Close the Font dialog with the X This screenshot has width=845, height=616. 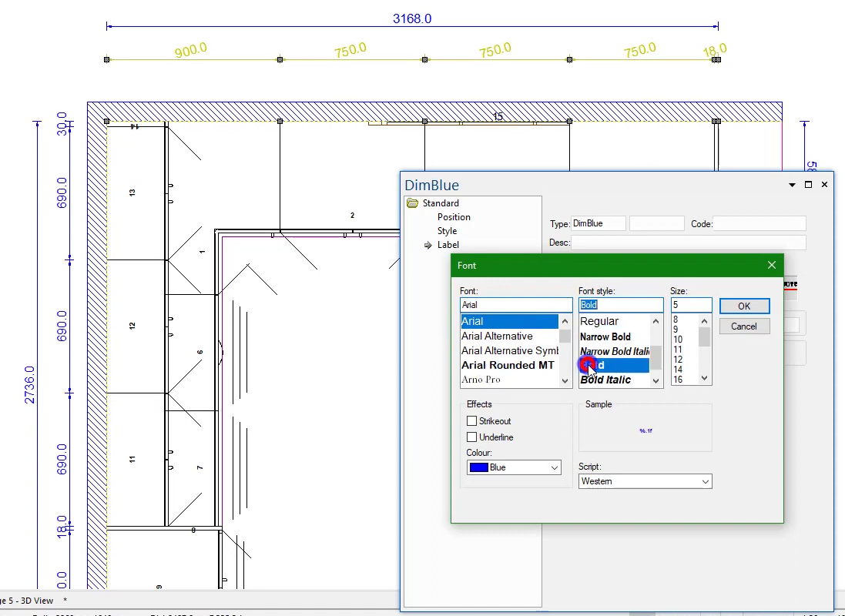(x=772, y=265)
